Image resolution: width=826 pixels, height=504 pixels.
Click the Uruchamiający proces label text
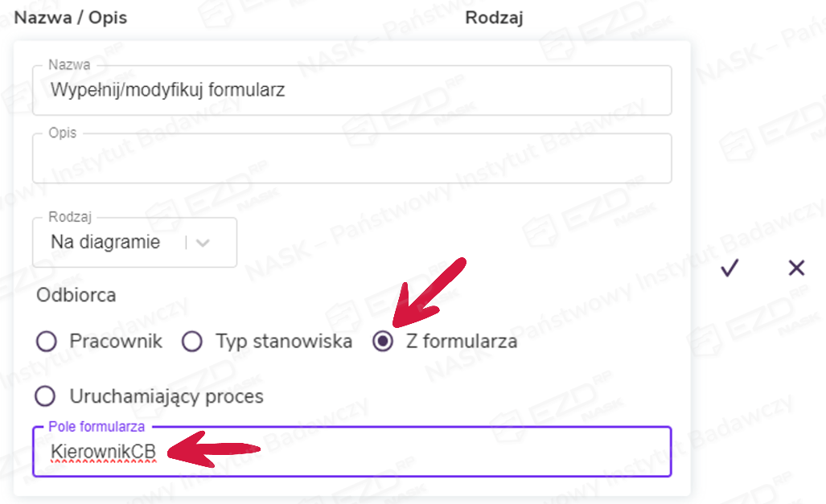[x=166, y=396]
